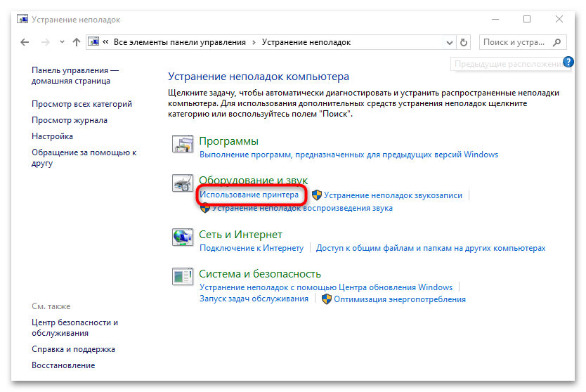
Task: Expand address bar history dropdown
Action: [x=450, y=43]
